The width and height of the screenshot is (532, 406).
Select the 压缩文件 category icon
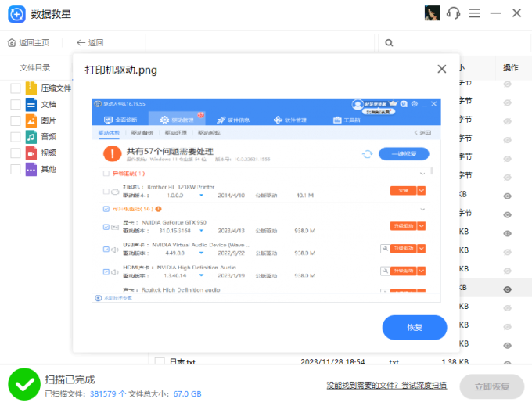pyautogui.click(x=31, y=88)
